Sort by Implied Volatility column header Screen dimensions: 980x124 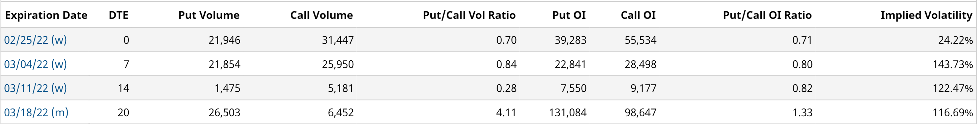coord(926,15)
